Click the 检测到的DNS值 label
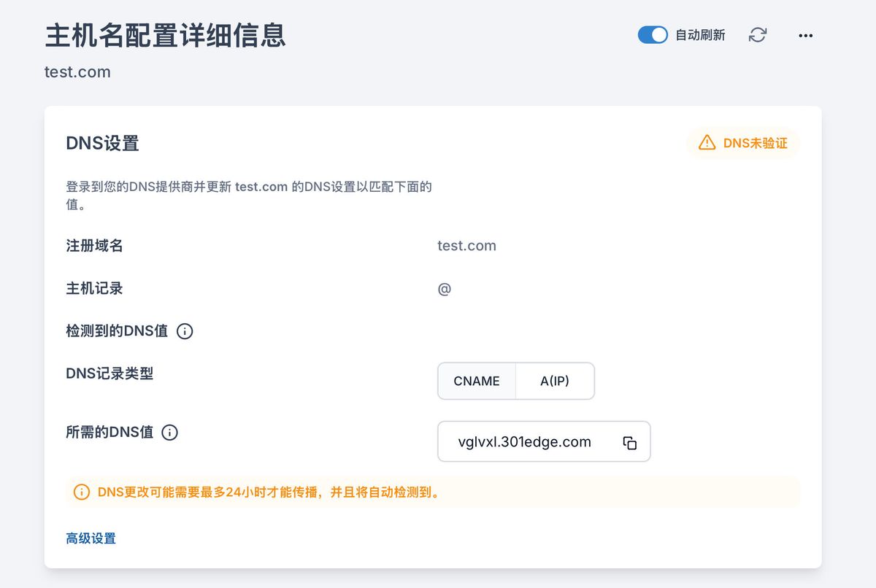 pyautogui.click(x=117, y=331)
